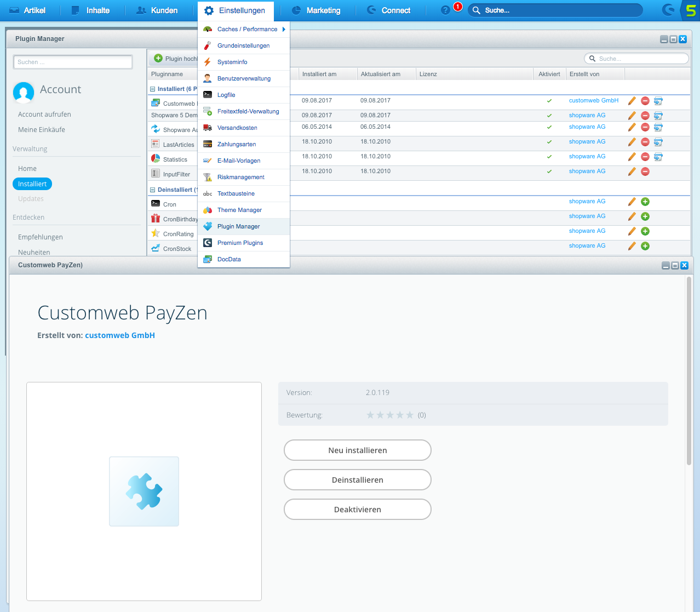Screen dimensions: 700x612
Task: Open customweb GmbH link in detail window
Action: [120, 335]
